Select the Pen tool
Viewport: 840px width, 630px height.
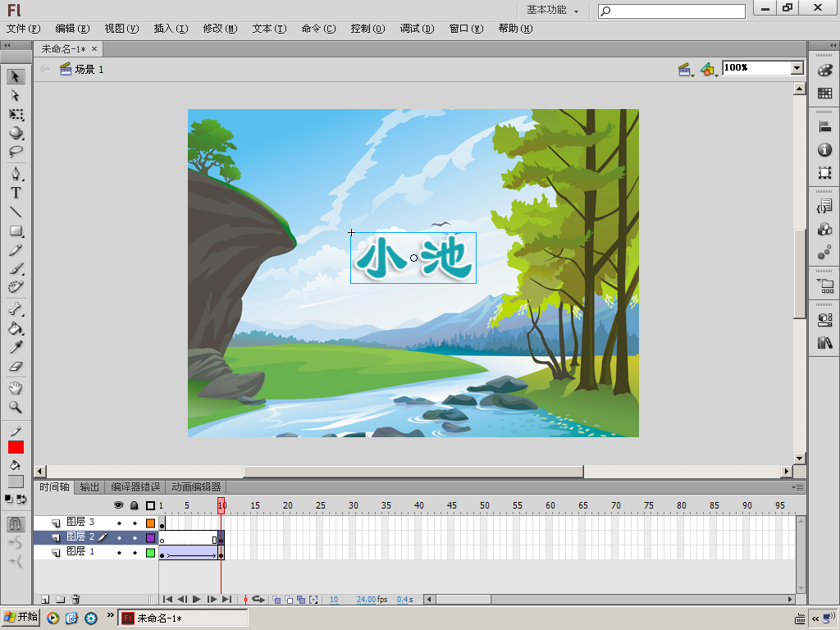(x=16, y=174)
